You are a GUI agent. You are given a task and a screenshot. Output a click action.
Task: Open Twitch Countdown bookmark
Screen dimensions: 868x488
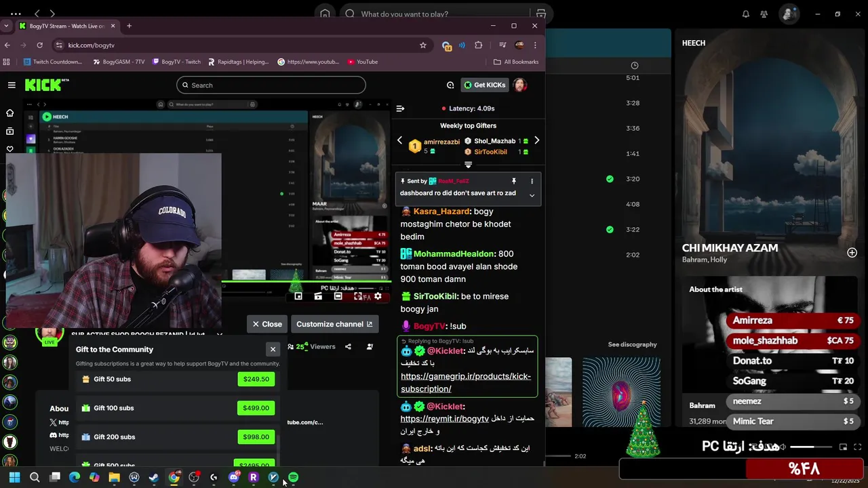tap(52, 62)
